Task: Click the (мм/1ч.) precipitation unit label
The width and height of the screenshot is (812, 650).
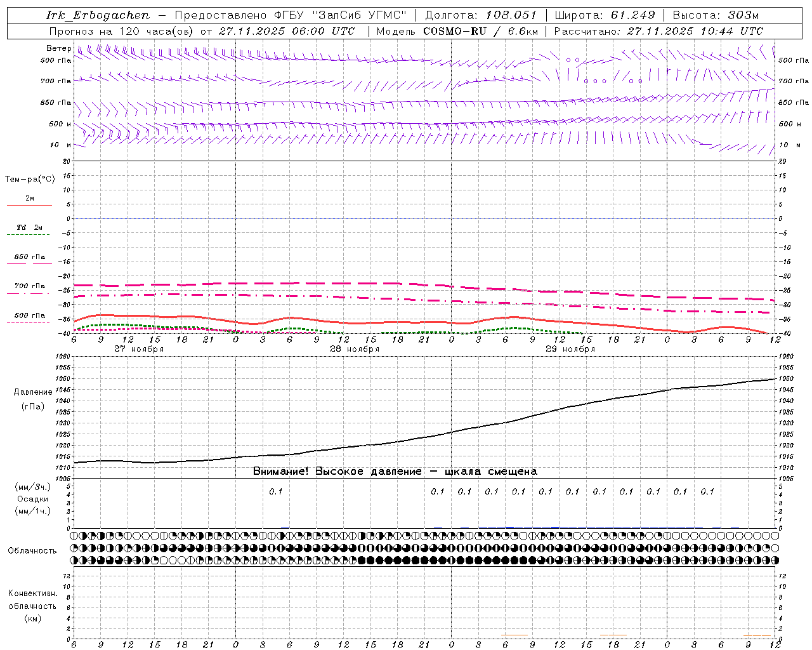Action: (33, 511)
